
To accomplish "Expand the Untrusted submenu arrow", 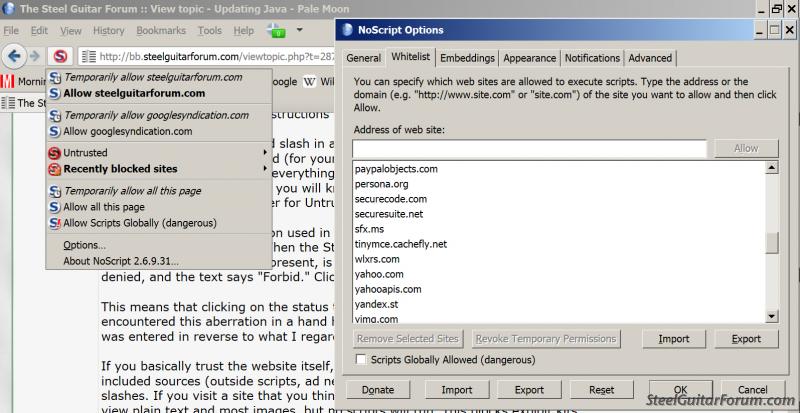I will point(265,152).
